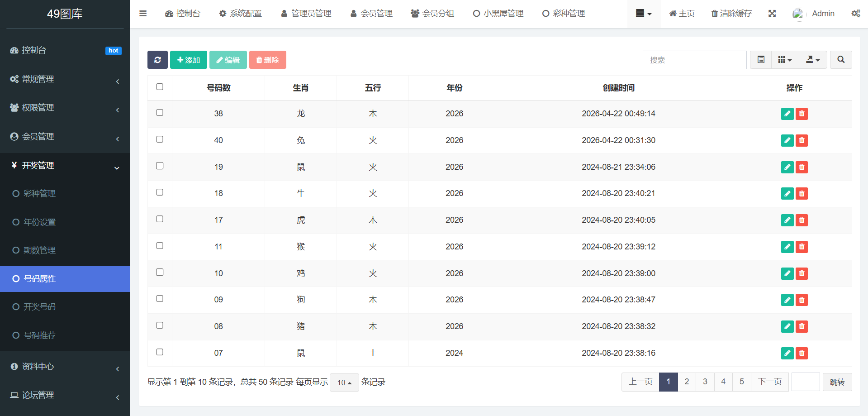Enter fullscreen using the expand arrows icon
The image size is (868, 416).
772,14
